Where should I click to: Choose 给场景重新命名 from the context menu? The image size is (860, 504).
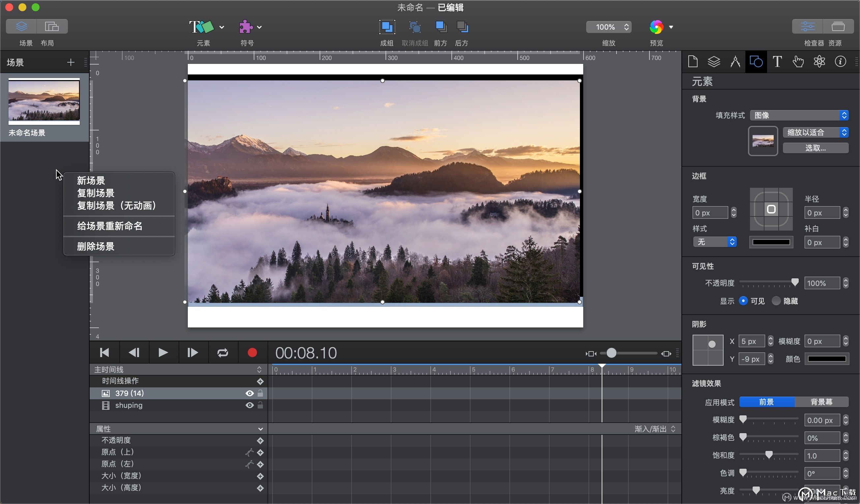(119, 226)
